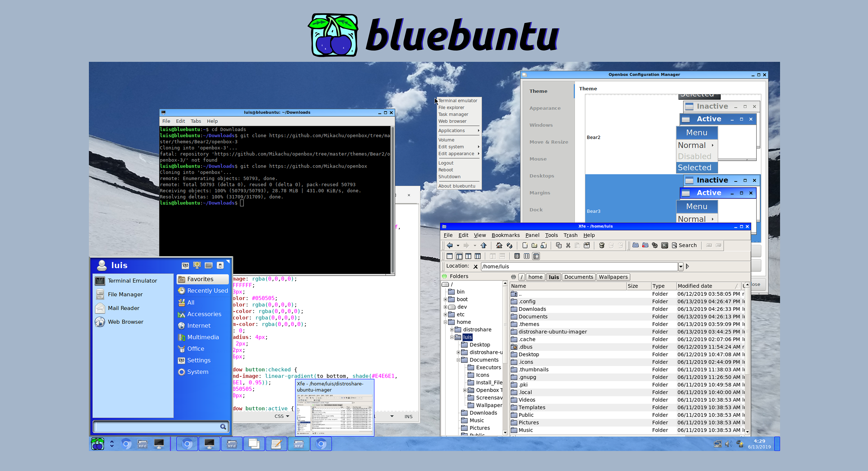This screenshot has height=471, width=868.
Task: Open the Trash menu in Xfe
Action: (571, 235)
